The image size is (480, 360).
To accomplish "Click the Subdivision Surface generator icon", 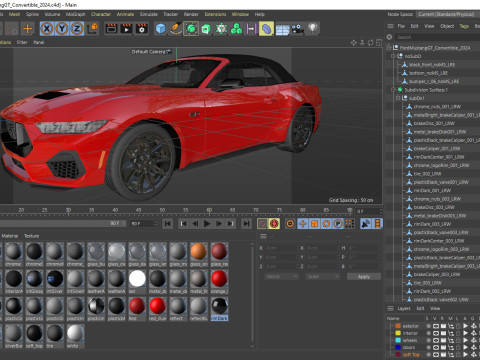I will [191, 29].
